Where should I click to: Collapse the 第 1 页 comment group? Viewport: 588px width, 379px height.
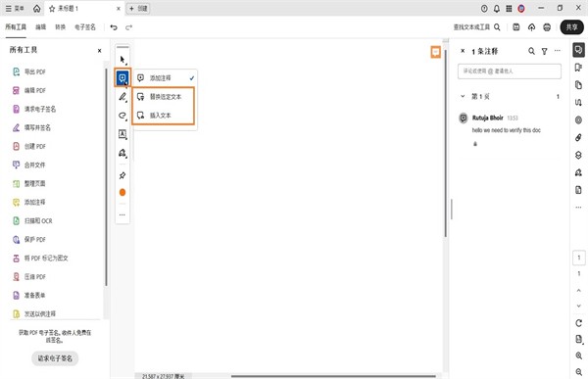(x=463, y=96)
